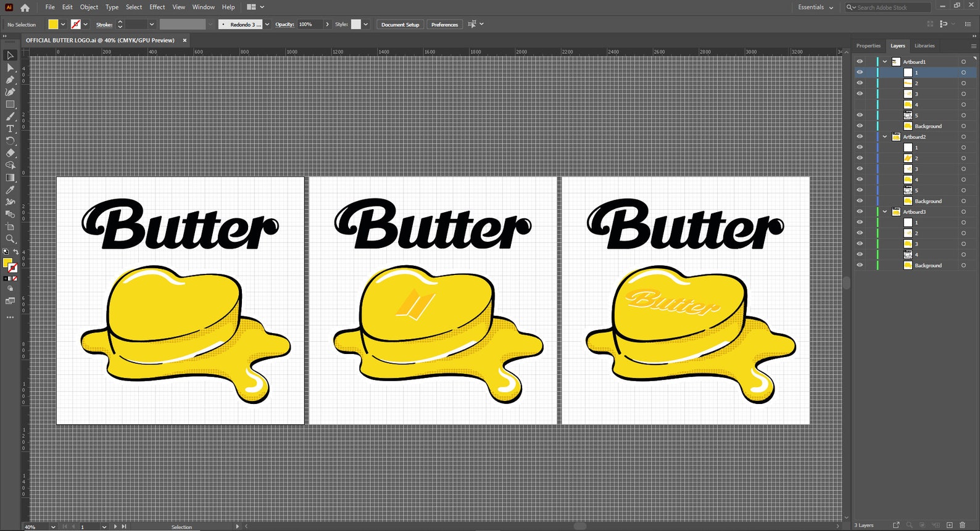
Task: Select the Curvature tool
Action: click(x=10, y=92)
